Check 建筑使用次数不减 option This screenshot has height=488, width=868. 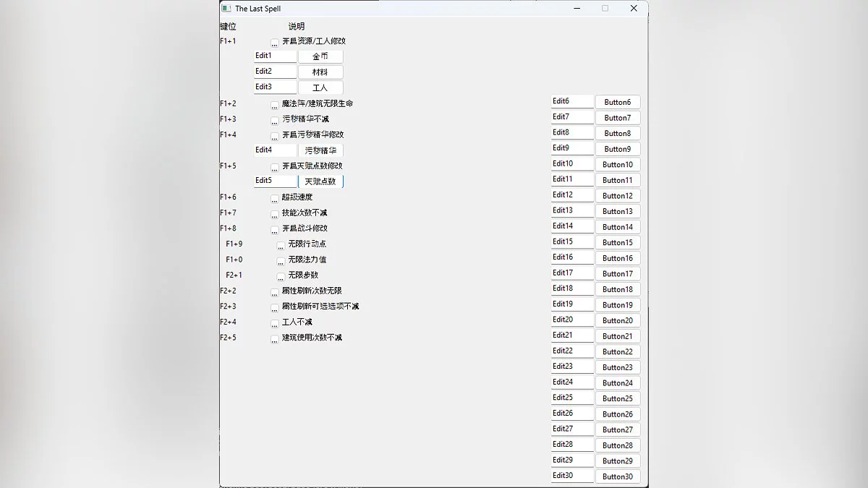tap(275, 339)
